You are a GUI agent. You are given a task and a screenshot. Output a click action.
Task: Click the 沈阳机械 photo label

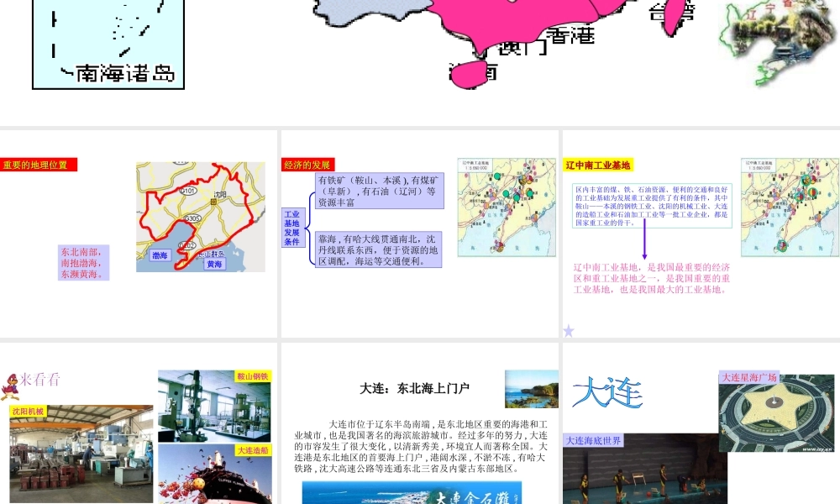(x=29, y=412)
